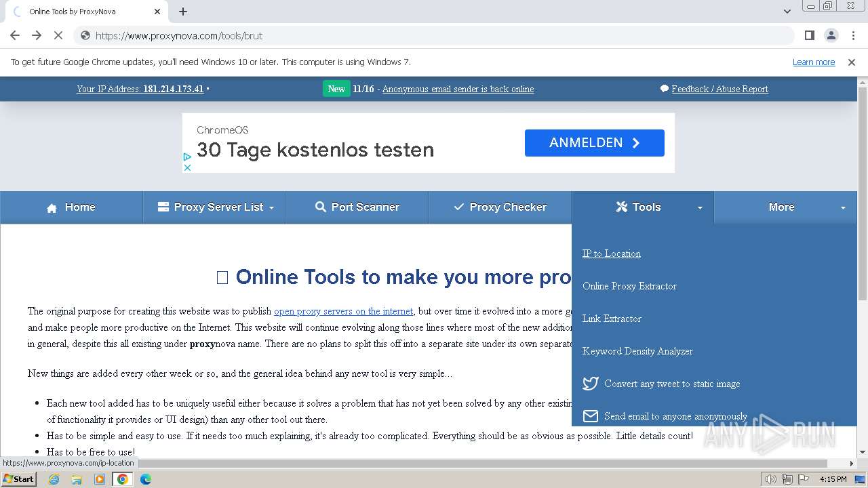Click the Port Scanner magnifier icon

click(321, 207)
